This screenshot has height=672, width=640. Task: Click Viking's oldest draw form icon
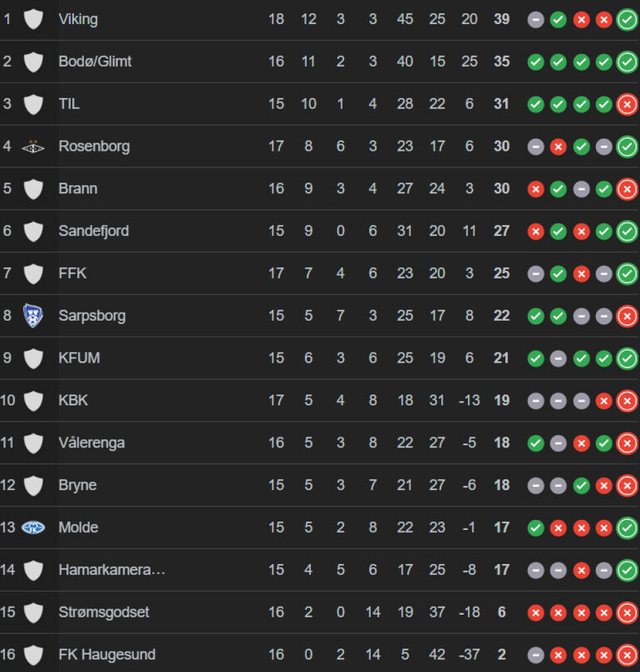point(536,20)
